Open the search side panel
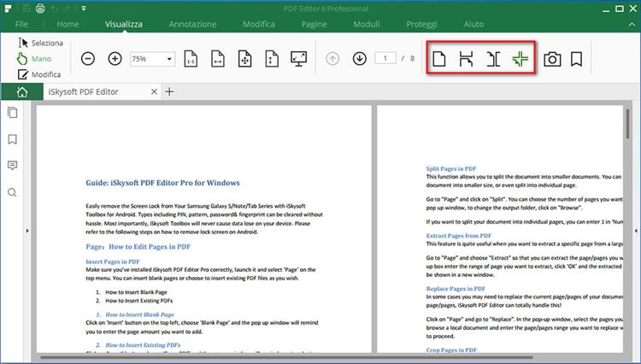Screen dimensions: 641x364 [x=13, y=192]
